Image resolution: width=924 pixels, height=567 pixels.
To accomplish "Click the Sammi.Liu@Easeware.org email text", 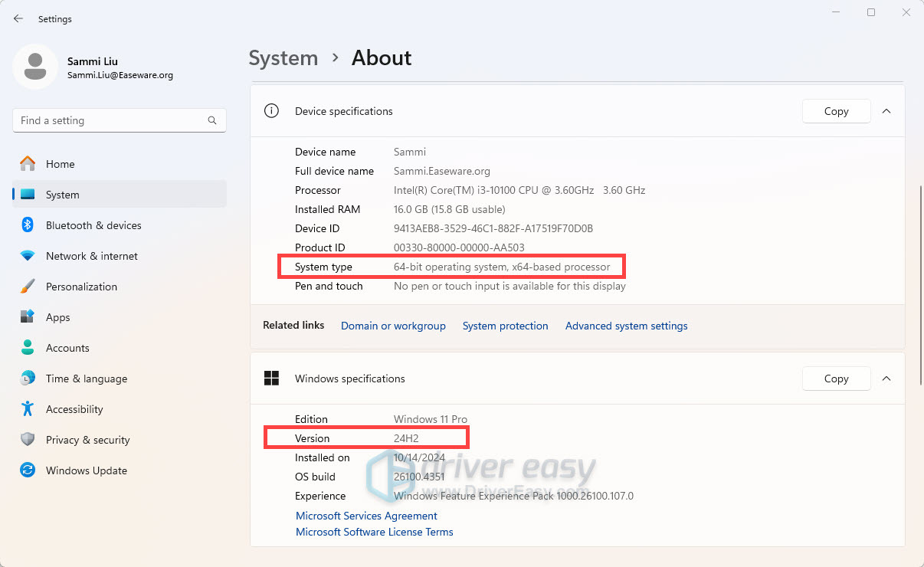I will (x=120, y=75).
